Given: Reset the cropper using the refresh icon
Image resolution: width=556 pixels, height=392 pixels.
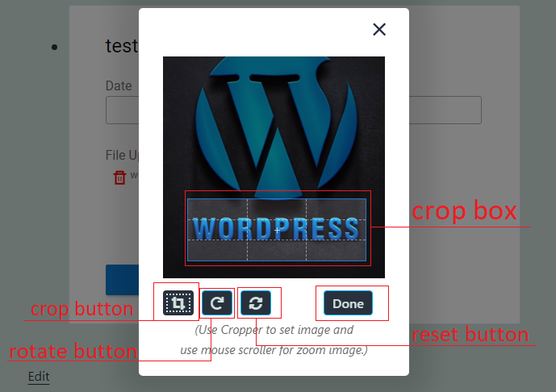Looking at the screenshot, I should pos(256,303).
